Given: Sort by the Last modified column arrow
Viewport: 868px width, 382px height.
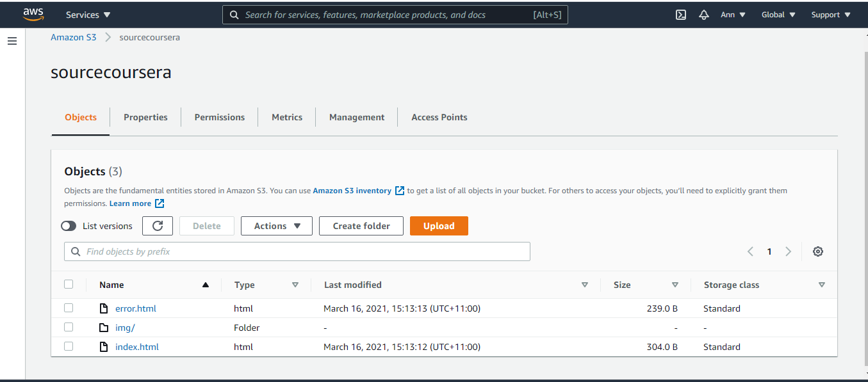Looking at the screenshot, I should click(x=585, y=285).
